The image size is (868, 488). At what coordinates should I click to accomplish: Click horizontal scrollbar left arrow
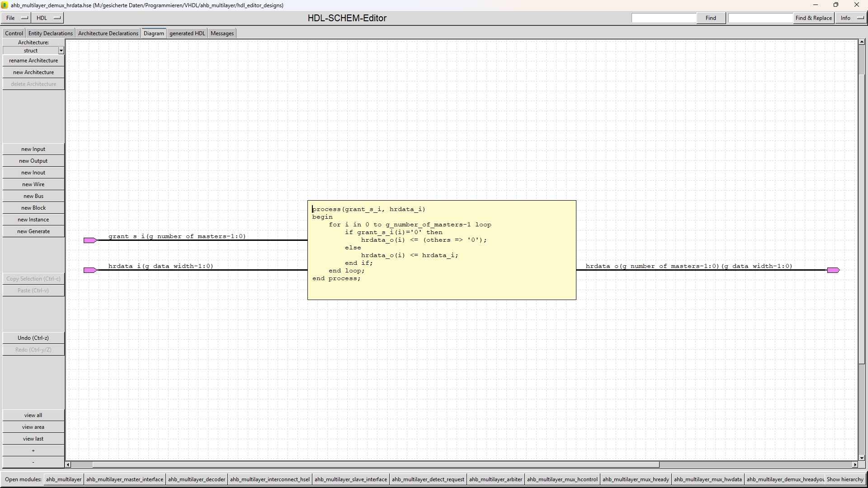pos(68,465)
